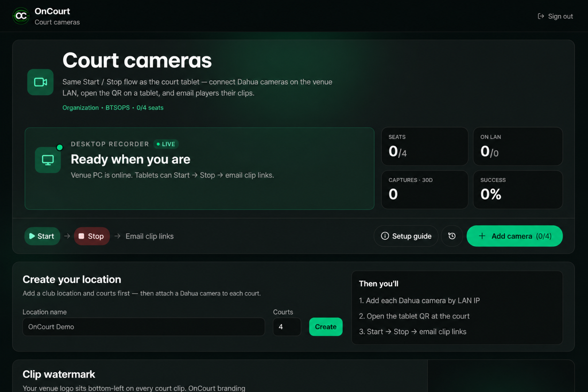588x392 pixels.
Task: Open the history clock icon button
Action: click(452, 236)
